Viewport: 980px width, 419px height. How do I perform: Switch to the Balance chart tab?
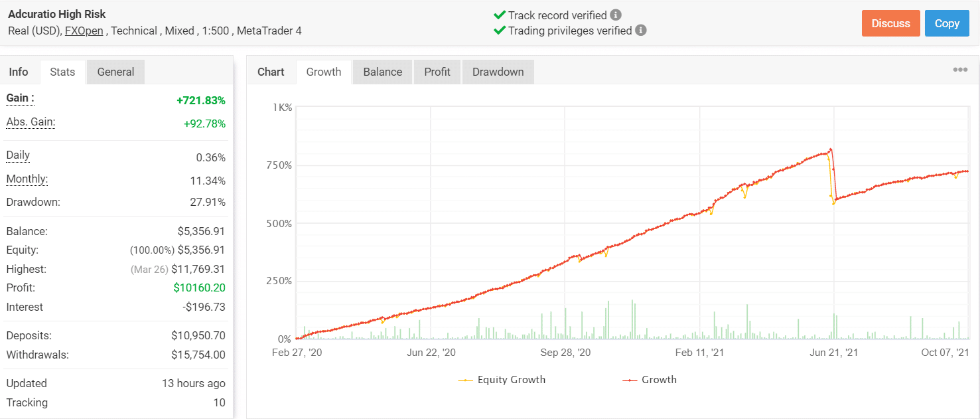coord(382,71)
